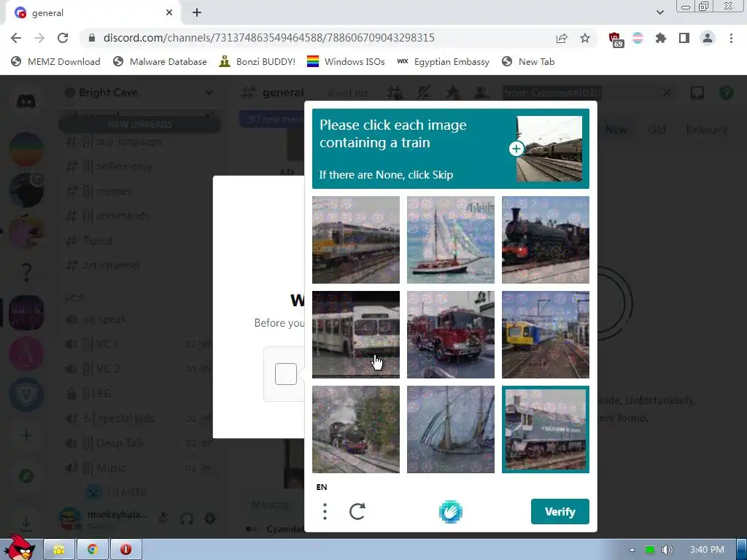This screenshot has height=560, width=747.
Task: Click the add a server plus icon
Action: click(26, 435)
